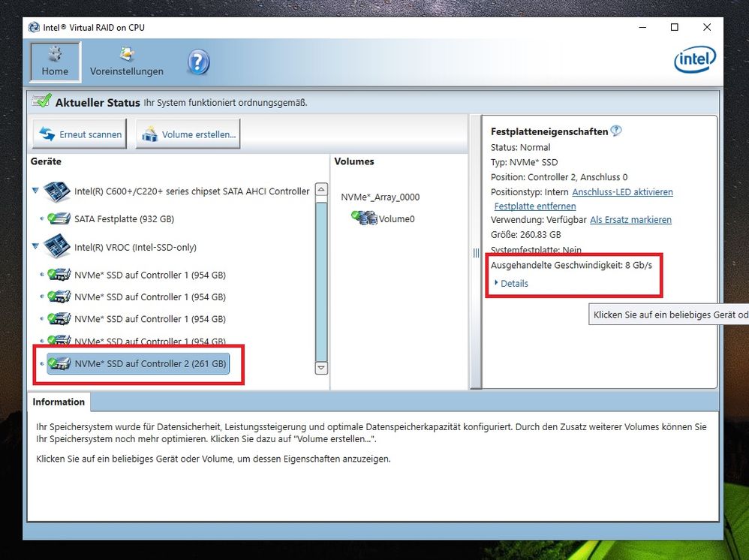This screenshot has height=560, width=749.
Task: Click Anschluss-LED aktivieren link
Action: (x=622, y=191)
